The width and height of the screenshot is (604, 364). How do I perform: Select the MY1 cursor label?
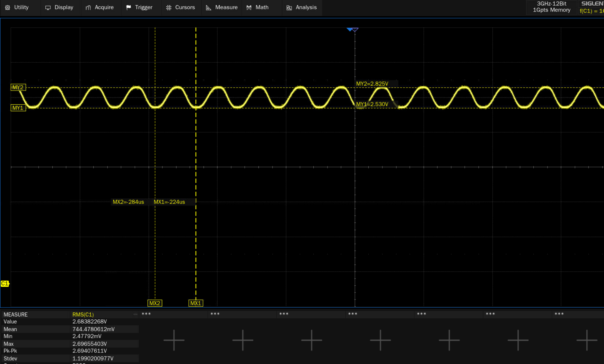click(x=18, y=108)
